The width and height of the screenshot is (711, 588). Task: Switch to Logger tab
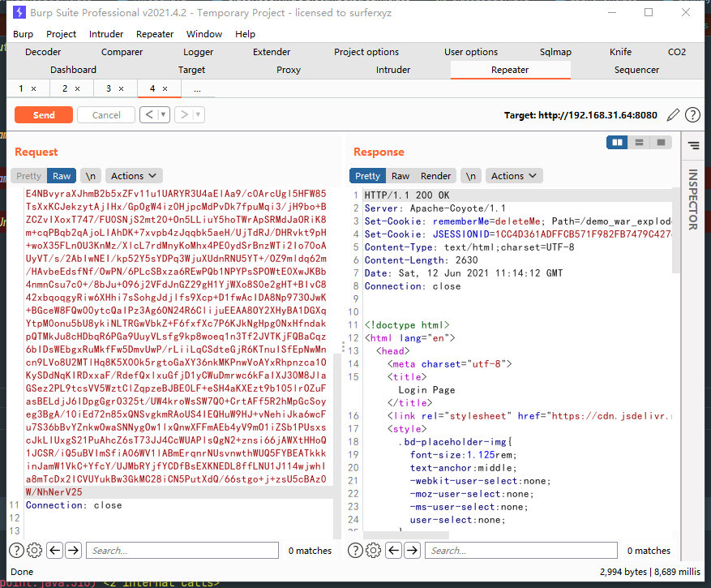point(198,52)
